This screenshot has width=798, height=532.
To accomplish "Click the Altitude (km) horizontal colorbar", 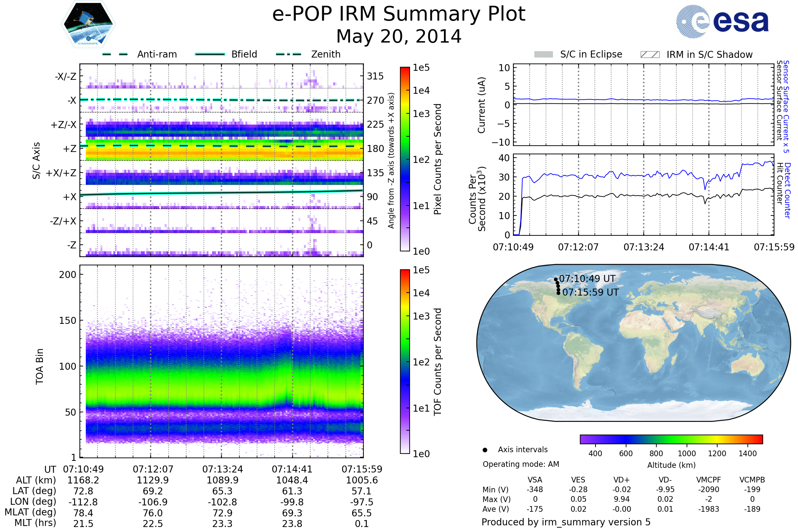I will (671, 439).
